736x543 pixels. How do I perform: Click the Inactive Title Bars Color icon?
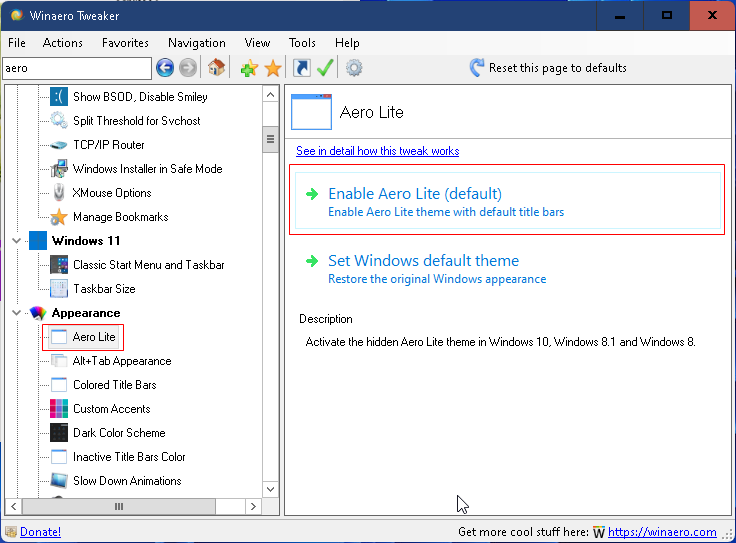click(x=59, y=457)
